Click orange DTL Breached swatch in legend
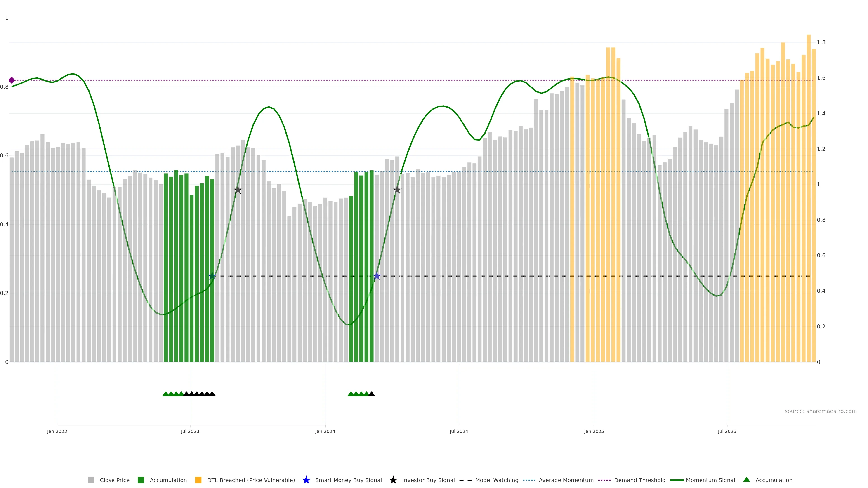868x488 pixels. tap(198, 480)
